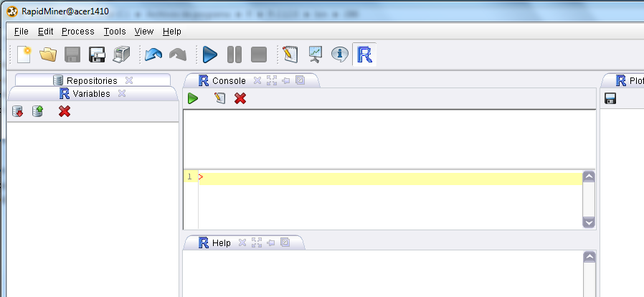Viewport: 644px width, 297px height.
Task: Save the plot using the floppy disk icon
Action: (610, 98)
